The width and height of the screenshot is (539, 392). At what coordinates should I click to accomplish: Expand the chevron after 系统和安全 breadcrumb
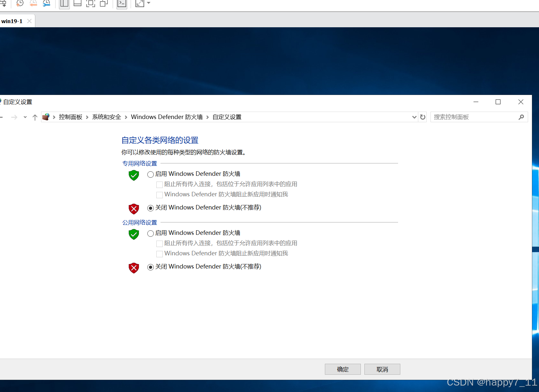[126, 117]
